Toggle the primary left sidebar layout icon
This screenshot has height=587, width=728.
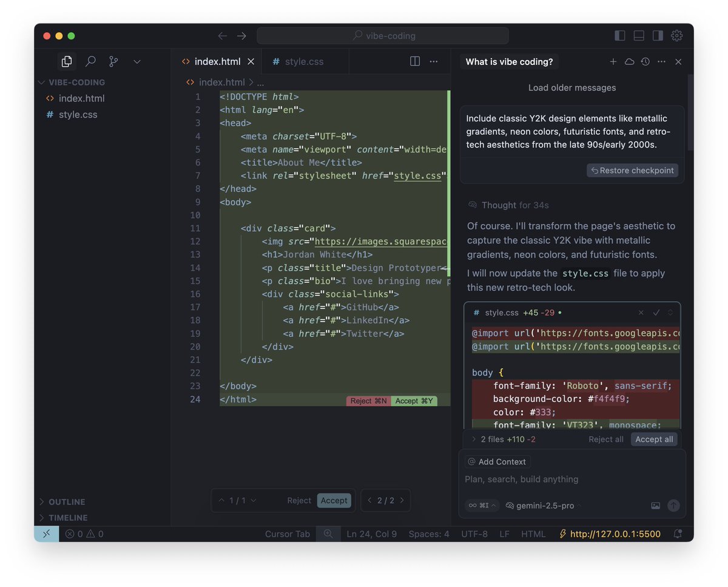point(620,36)
